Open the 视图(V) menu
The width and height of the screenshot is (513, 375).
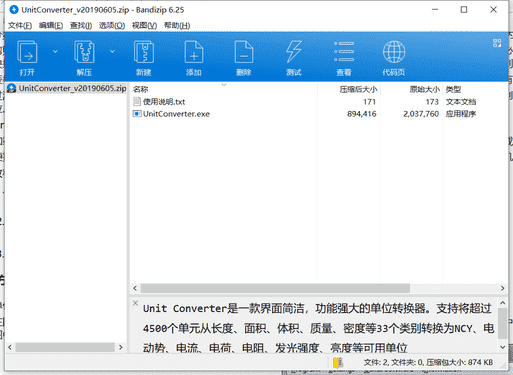point(144,26)
